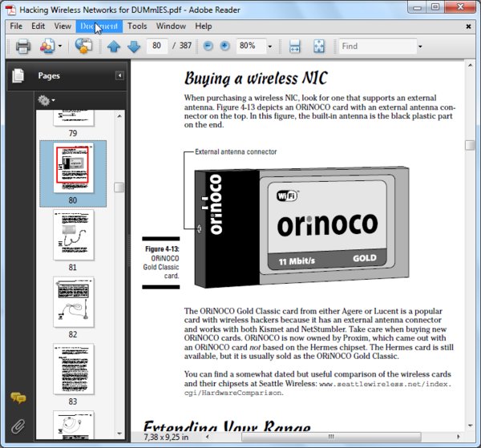Image resolution: width=481 pixels, height=448 pixels.
Task: Open the View menu
Action: [x=63, y=26]
